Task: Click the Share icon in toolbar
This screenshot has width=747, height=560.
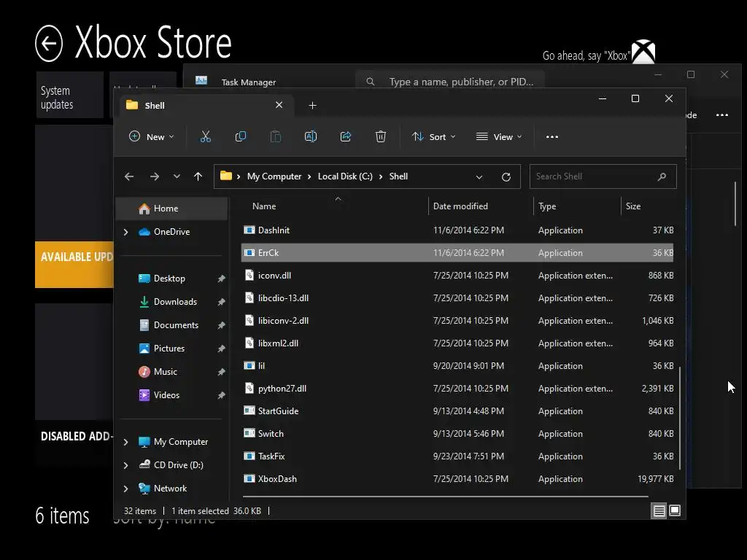Action: [345, 136]
